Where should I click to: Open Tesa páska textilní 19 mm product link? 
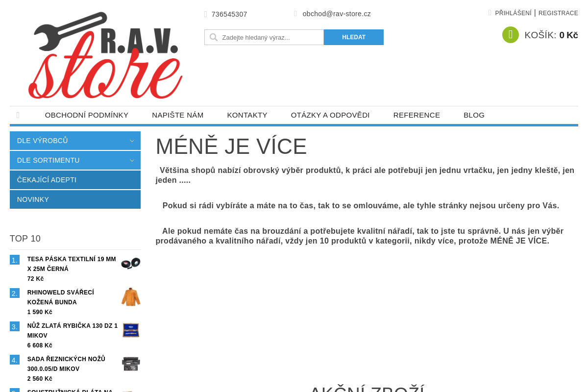(72, 264)
